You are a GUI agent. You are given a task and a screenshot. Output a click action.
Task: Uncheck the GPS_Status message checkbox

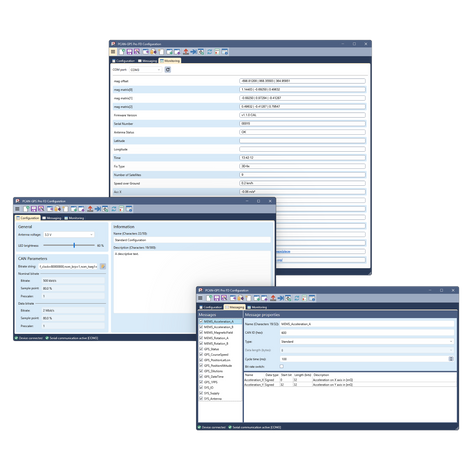[201, 349]
